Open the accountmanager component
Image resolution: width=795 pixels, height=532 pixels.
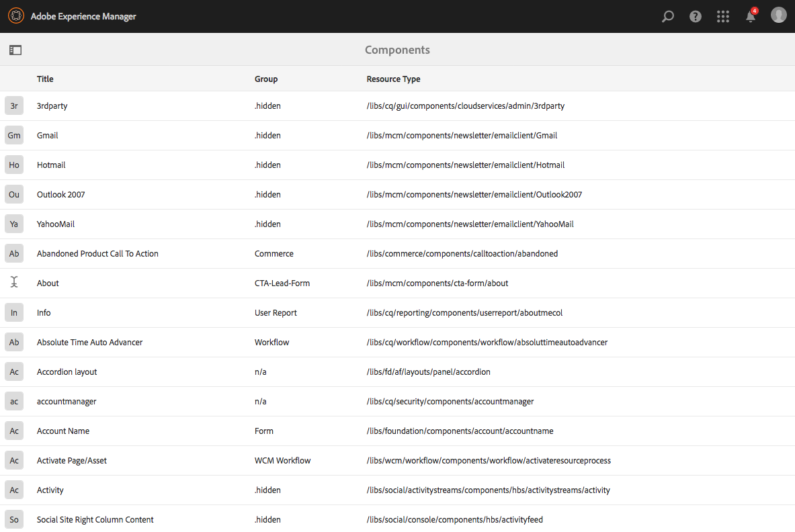[x=67, y=401]
